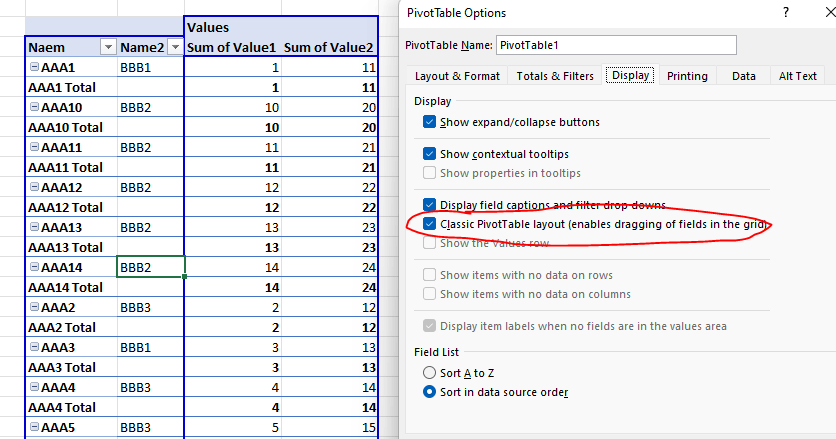Toggle Show items with no data on rows
Screen dimensions: 836x439
tap(429, 275)
